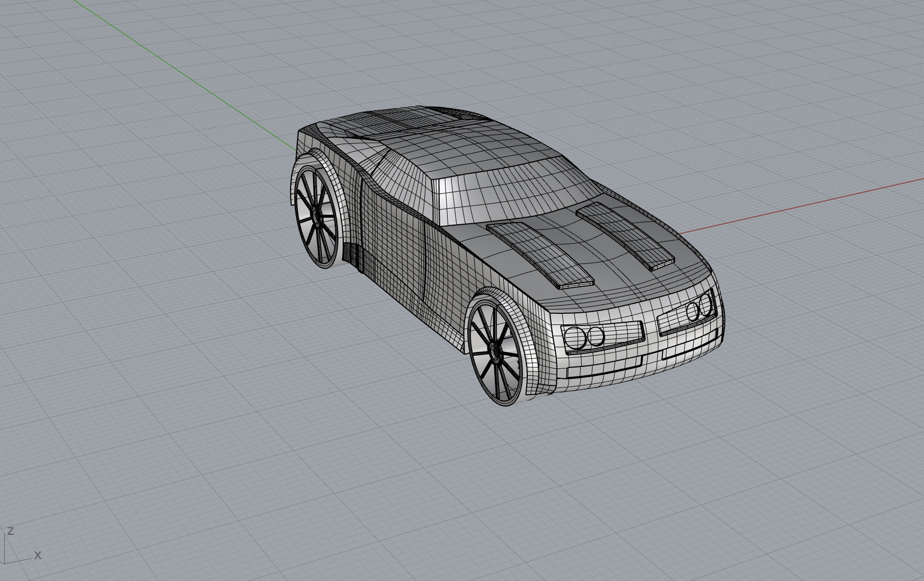Select the front wheel of the car model
Image resolution: width=924 pixels, height=581 pixels.
coord(496,351)
